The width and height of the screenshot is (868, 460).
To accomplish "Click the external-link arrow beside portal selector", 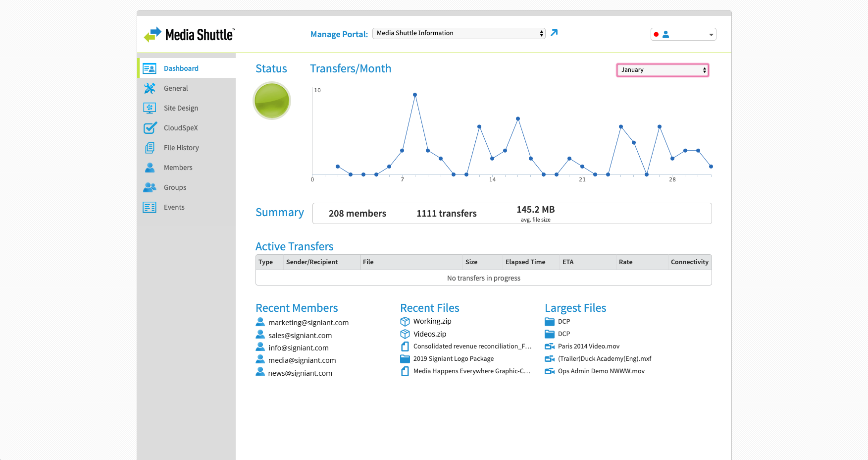I will 554,33.
